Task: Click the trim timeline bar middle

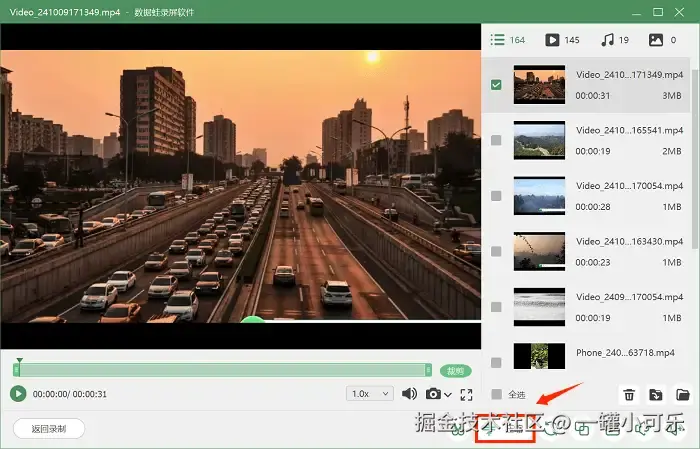Action: (223, 370)
